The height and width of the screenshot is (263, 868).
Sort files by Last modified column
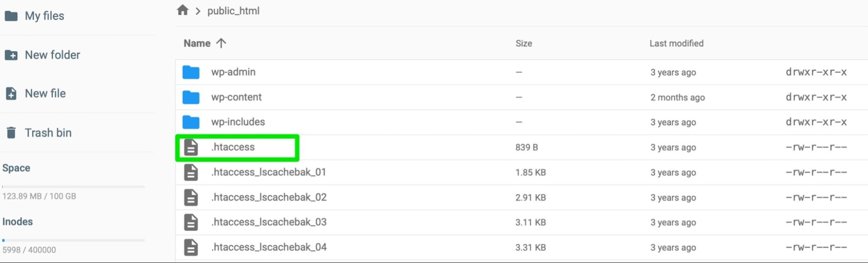click(x=676, y=43)
